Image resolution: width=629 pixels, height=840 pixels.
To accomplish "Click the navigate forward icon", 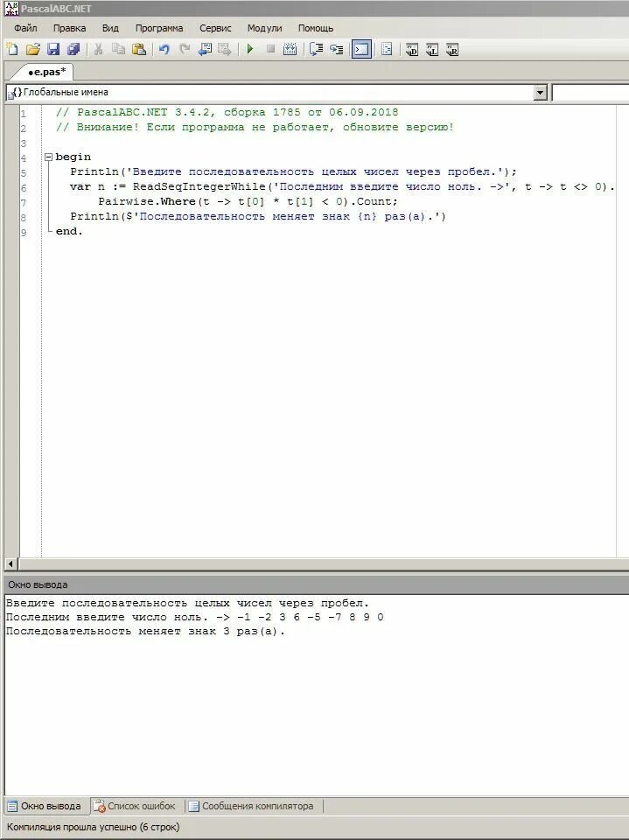I will 225,49.
